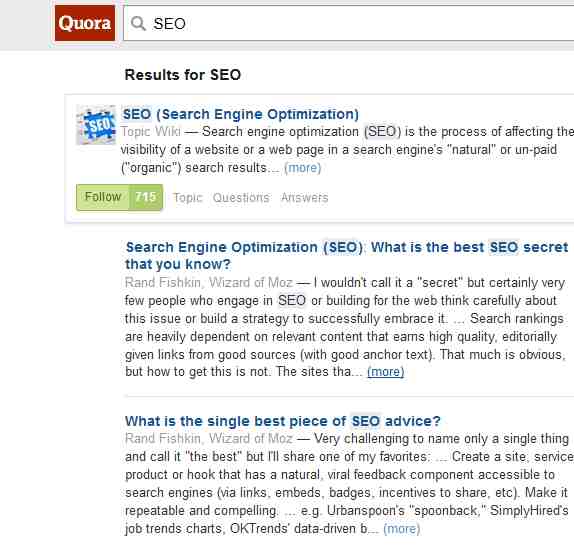
Task: Select the Questions tab under SEO
Action: [241, 198]
